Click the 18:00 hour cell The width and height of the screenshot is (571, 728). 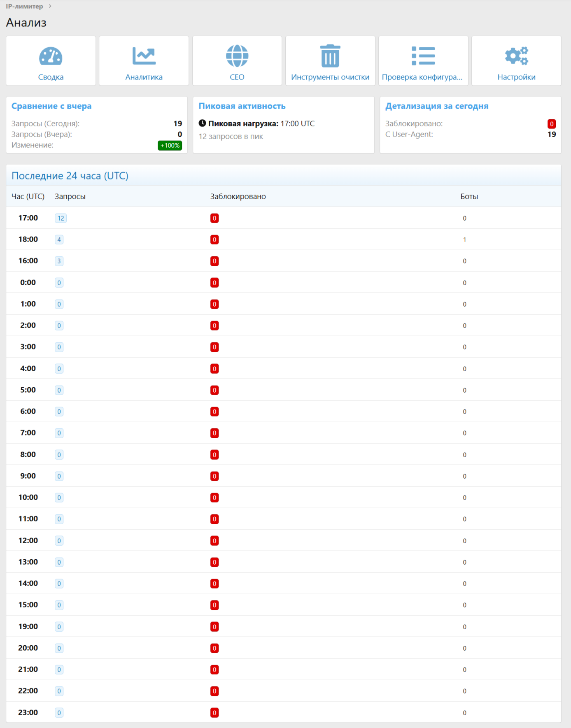(x=28, y=239)
